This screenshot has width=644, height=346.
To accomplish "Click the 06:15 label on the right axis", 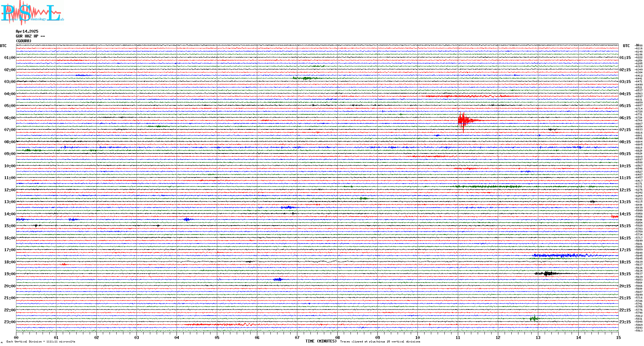I will [x=625, y=118].
